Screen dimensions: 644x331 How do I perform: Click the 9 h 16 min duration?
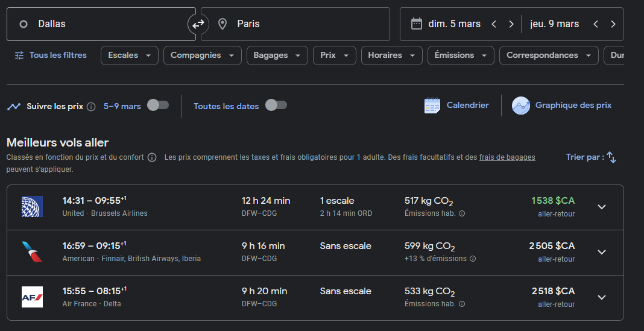point(264,246)
